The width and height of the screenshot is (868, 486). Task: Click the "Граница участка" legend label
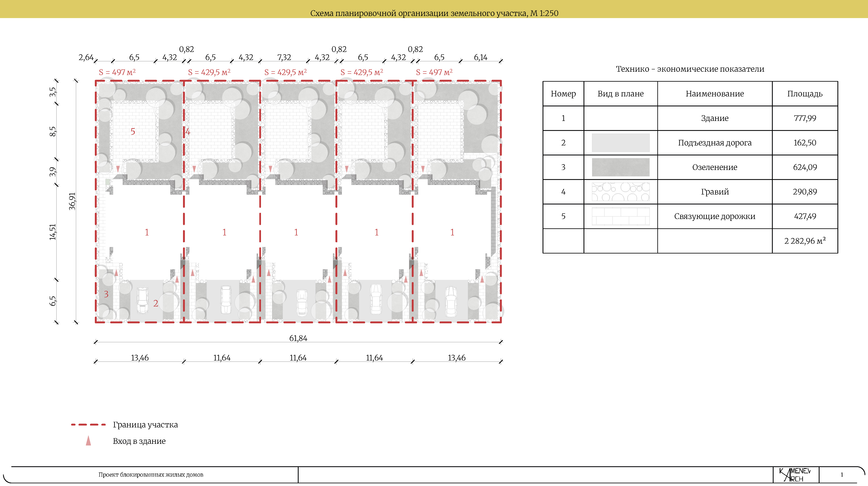pos(145,425)
